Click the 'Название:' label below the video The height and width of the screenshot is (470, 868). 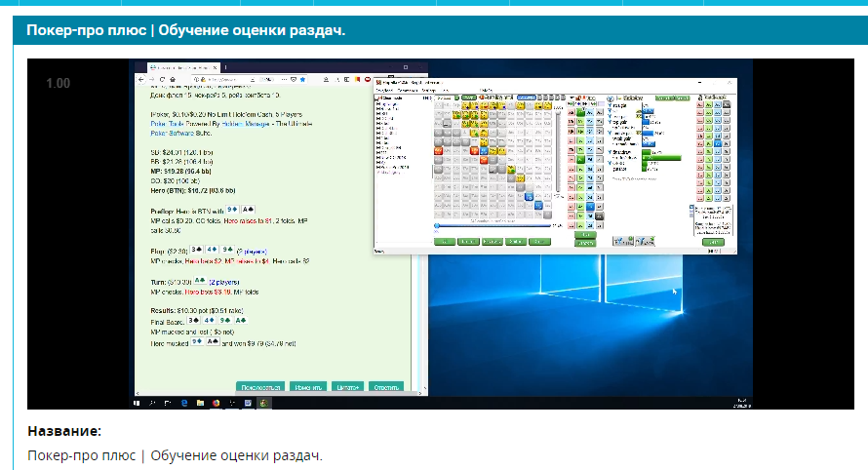coord(64,431)
